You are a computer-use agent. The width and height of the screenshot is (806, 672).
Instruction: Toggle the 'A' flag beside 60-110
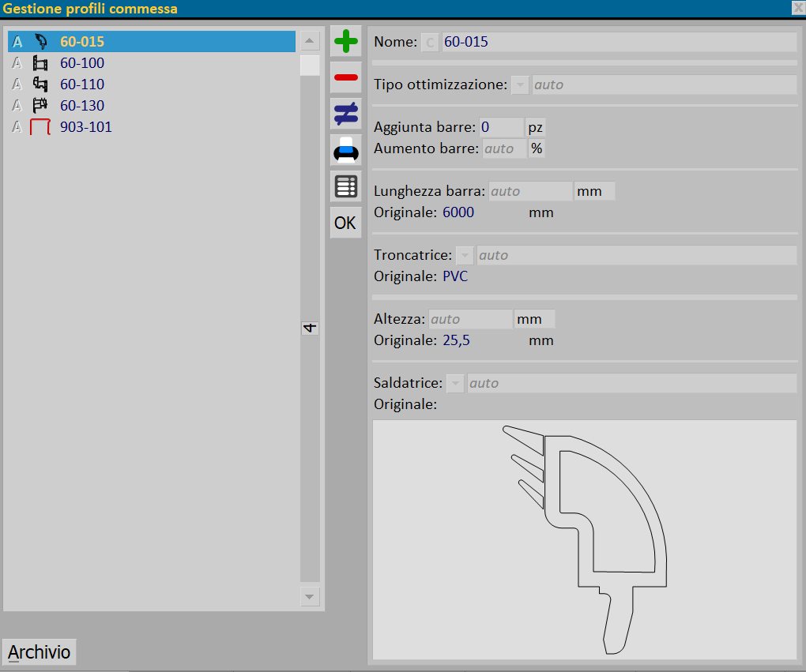point(17,84)
